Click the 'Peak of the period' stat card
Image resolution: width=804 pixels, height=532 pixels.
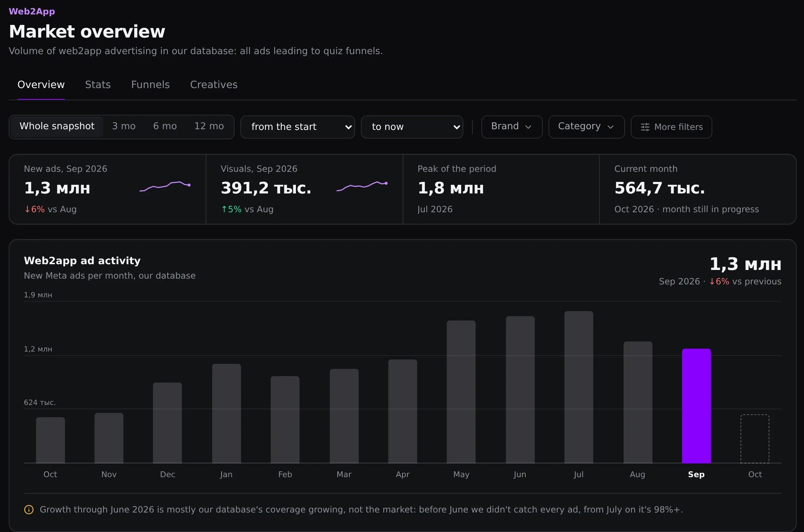(501, 189)
